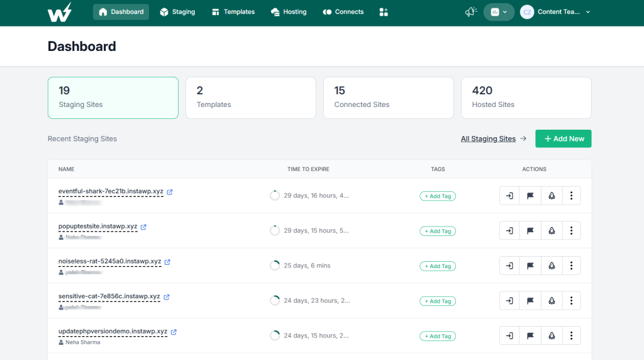Open eventful-shark-7ec21b.instawp.xyz link

[x=111, y=191]
